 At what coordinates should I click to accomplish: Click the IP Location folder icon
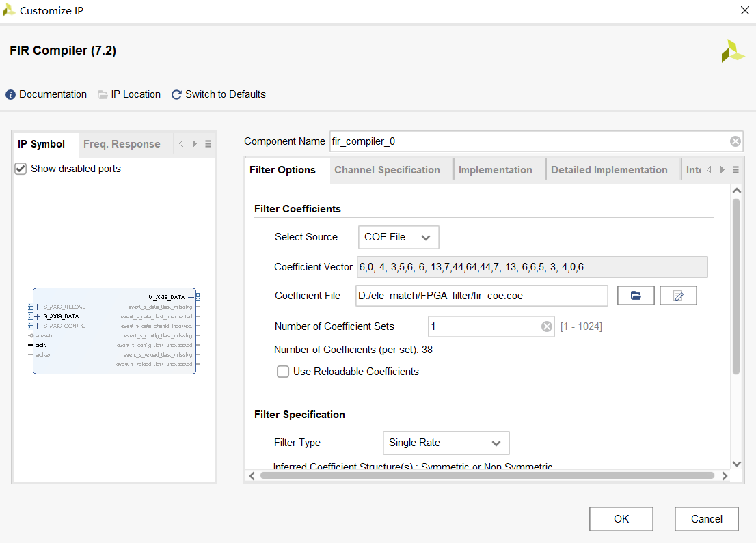pos(103,95)
